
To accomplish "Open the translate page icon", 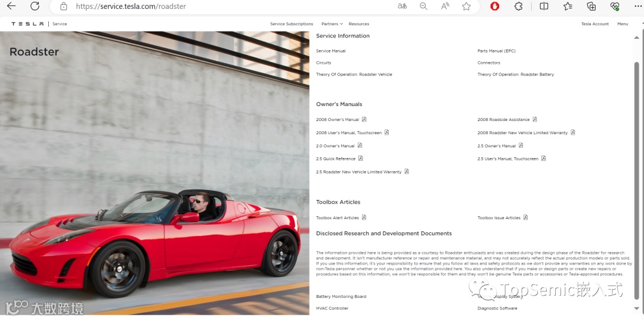I will 402,6.
